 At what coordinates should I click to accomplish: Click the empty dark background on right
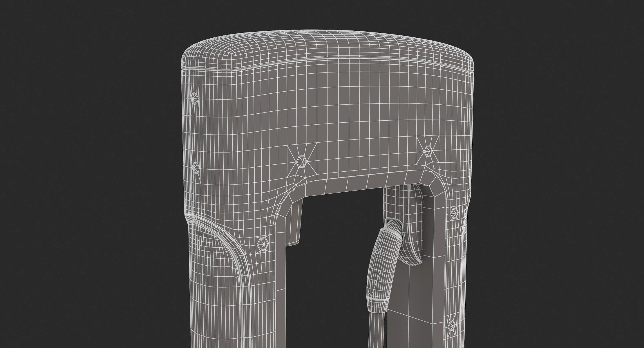[x=566, y=174]
